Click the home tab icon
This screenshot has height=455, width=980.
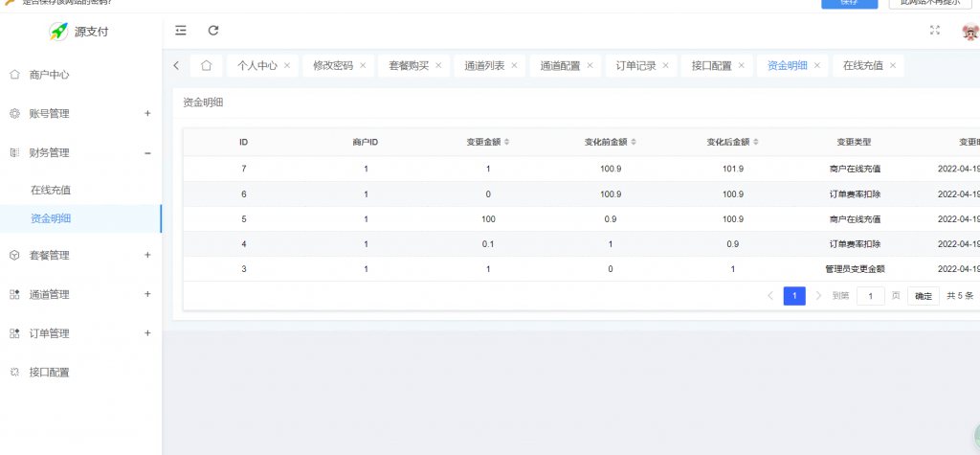pos(206,66)
